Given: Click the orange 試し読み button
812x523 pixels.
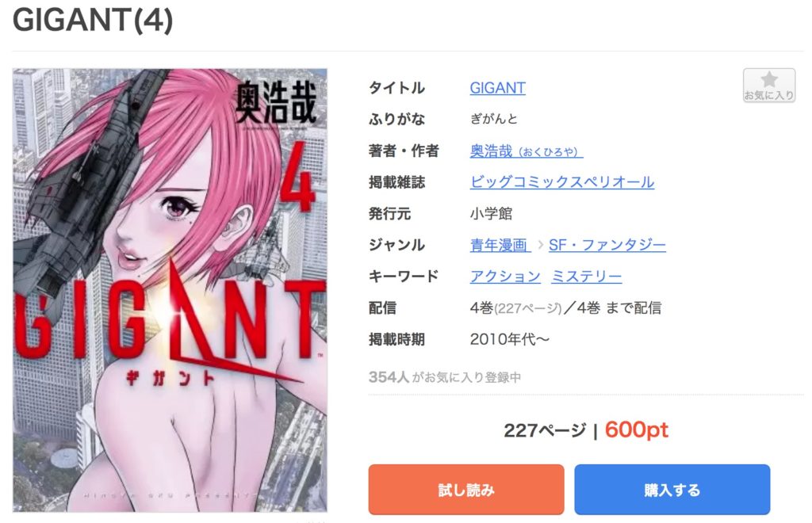Looking at the screenshot, I should pyautogui.click(x=466, y=490).
